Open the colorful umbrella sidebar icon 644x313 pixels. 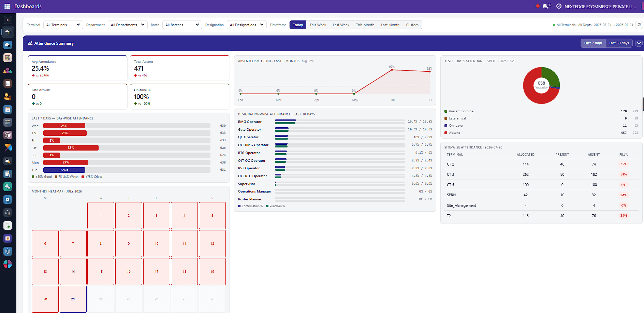click(8, 148)
